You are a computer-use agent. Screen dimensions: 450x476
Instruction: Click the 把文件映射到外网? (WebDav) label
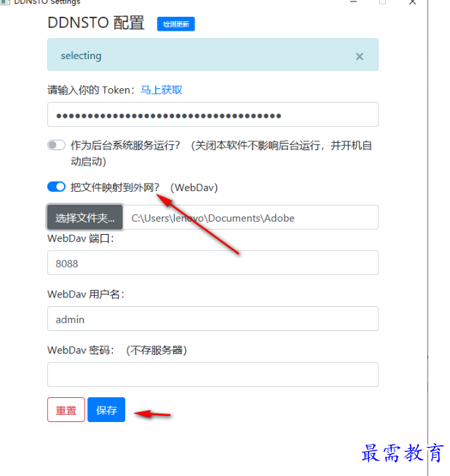coord(144,187)
